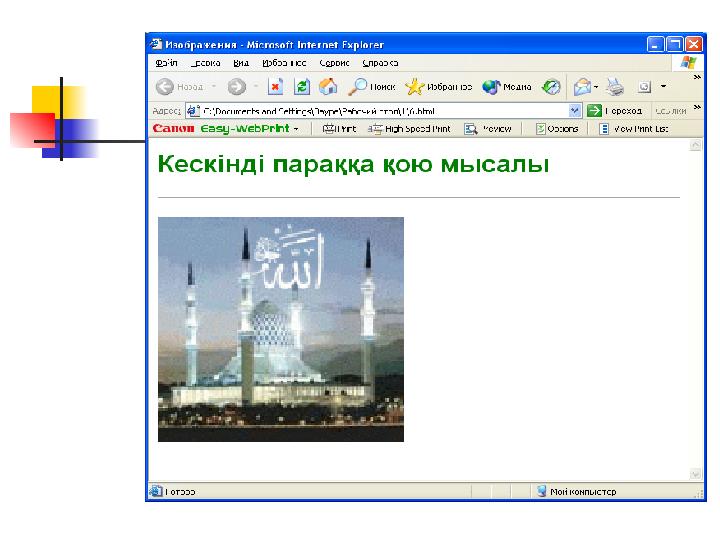This screenshot has height=540, width=720.
Task: Refresh the page using the green arrows icon
Action: (x=302, y=86)
